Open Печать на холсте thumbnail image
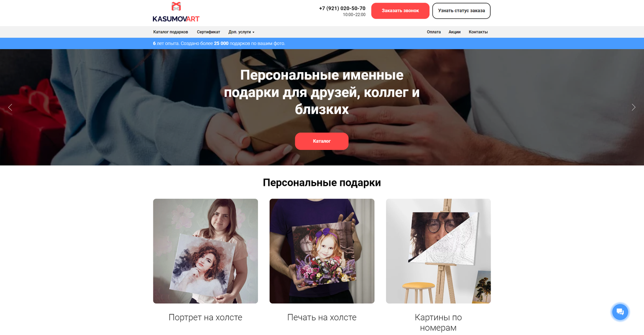 click(x=322, y=251)
